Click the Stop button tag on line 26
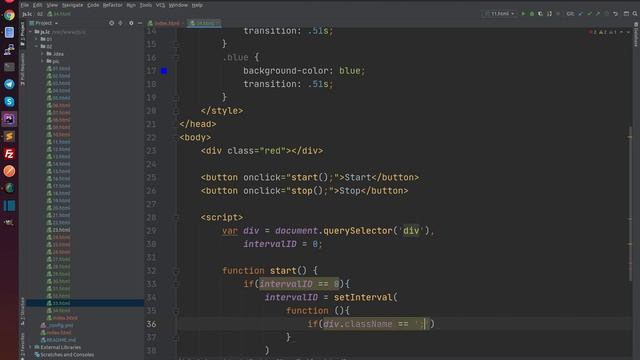This screenshot has height=360, width=640. [x=304, y=191]
